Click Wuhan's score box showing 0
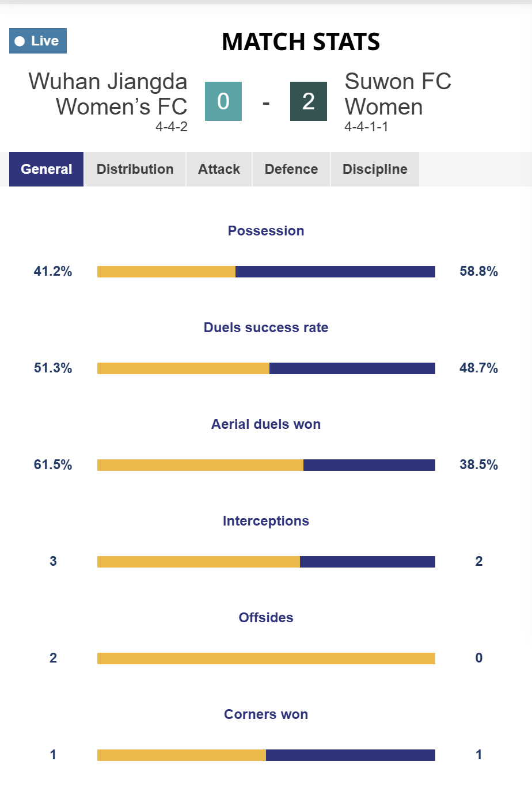This screenshot has width=532, height=788. click(x=223, y=101)
